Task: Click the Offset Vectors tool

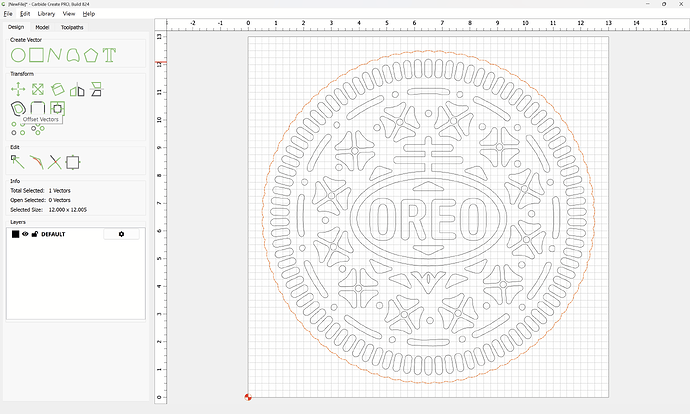Action: [17, 108]
